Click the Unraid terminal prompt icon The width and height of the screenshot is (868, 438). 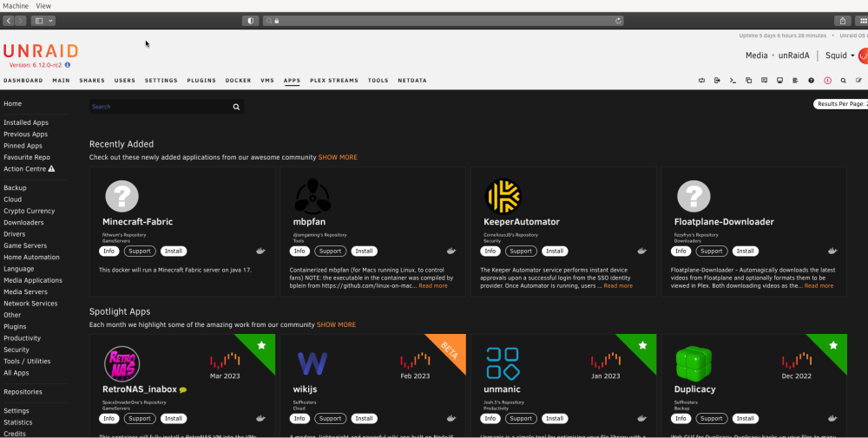[733, 81]
